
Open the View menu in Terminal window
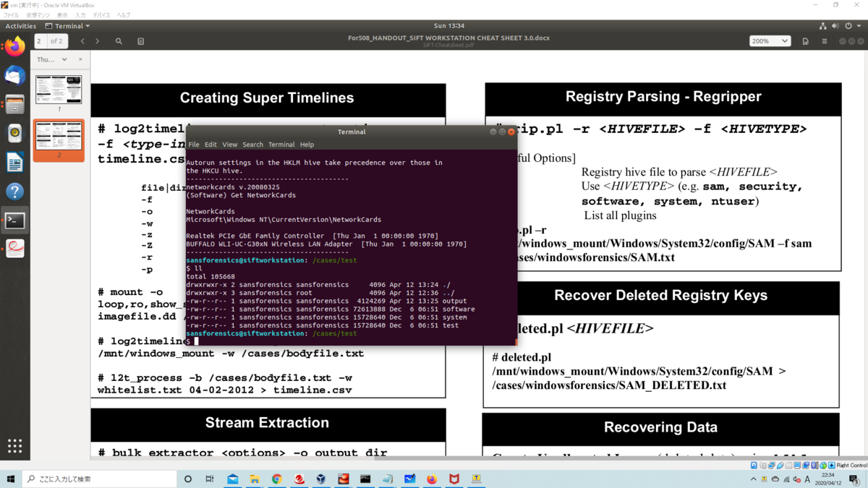[x=230, y=145]
